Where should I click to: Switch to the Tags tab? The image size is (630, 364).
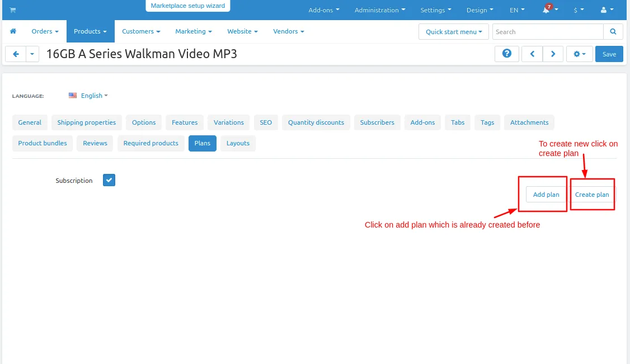point(487,122)
